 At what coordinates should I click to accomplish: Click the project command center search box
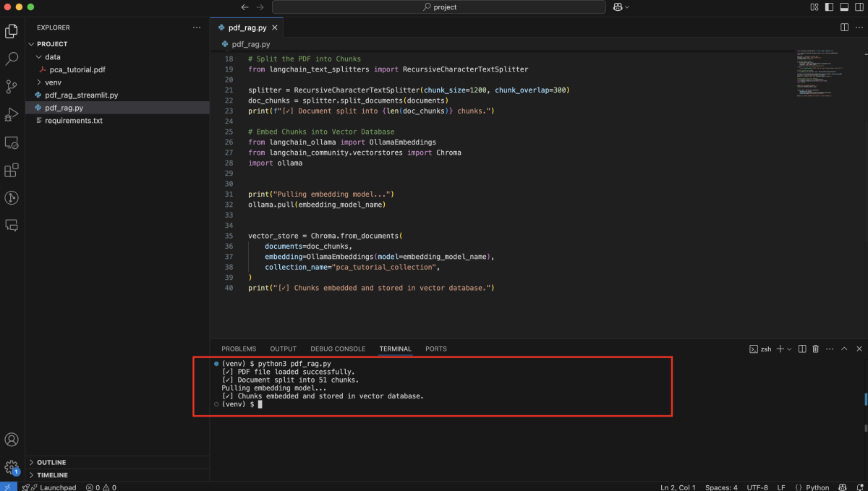coord(439,7)
